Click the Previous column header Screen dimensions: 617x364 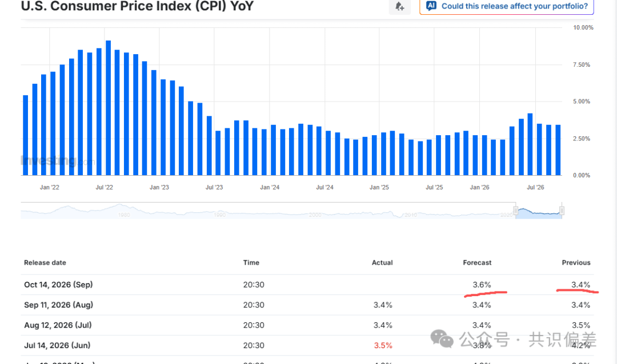576,262
